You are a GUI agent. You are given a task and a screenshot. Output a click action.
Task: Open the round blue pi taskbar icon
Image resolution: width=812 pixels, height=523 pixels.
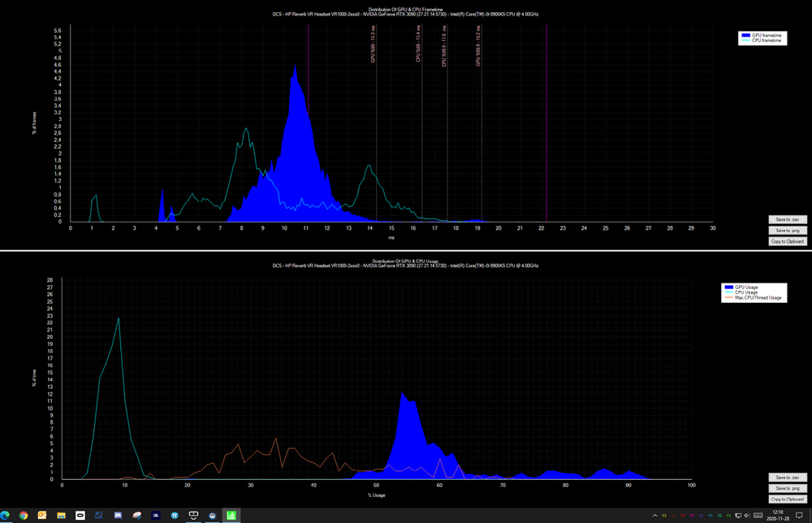point(175,515)
